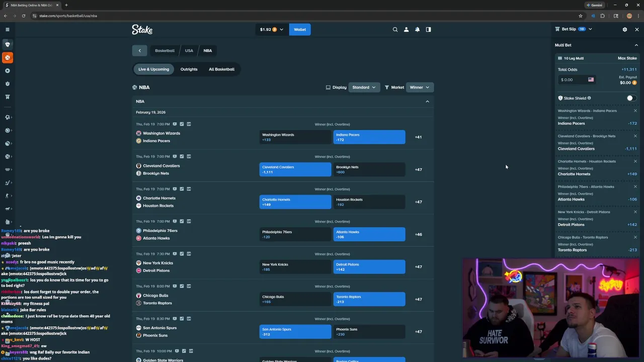Switch to All Basketball tab

point(221,69)
